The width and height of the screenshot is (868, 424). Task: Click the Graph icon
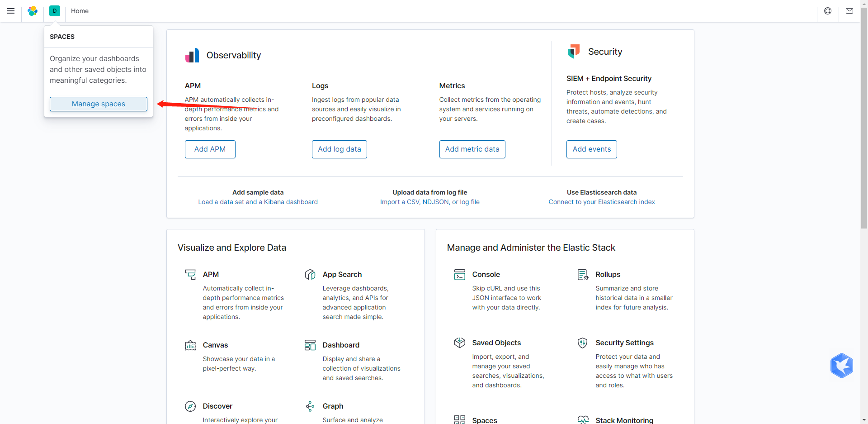pos(310,406)
